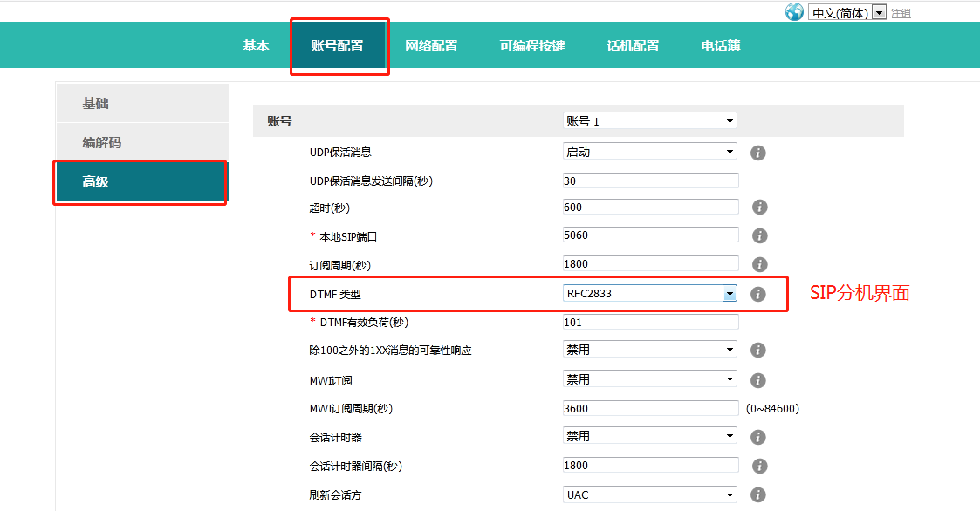Open the 账号 1 account dropdown

click(x=650, y=121)
